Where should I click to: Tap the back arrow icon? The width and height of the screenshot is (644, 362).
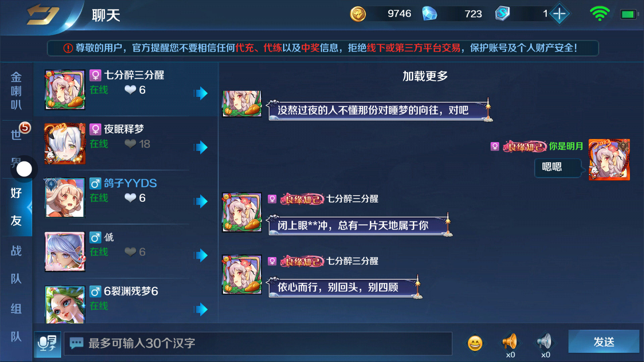(43, 15)
